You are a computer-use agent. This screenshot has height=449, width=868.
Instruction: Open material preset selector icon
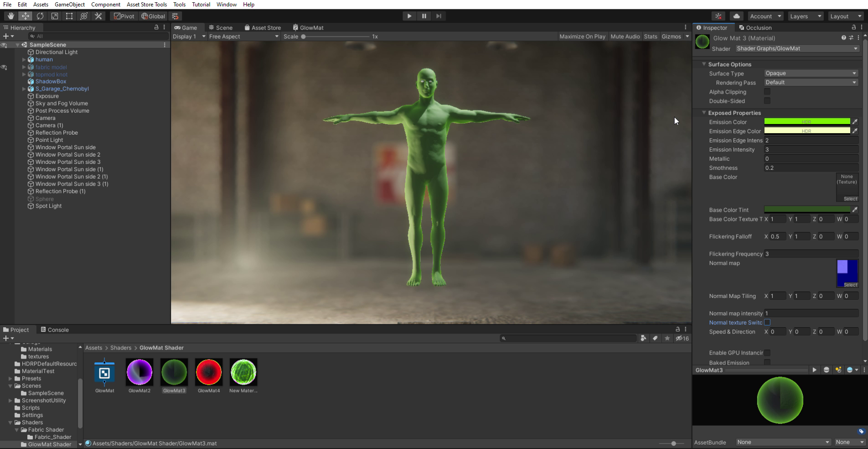click(x=851, y=38)
